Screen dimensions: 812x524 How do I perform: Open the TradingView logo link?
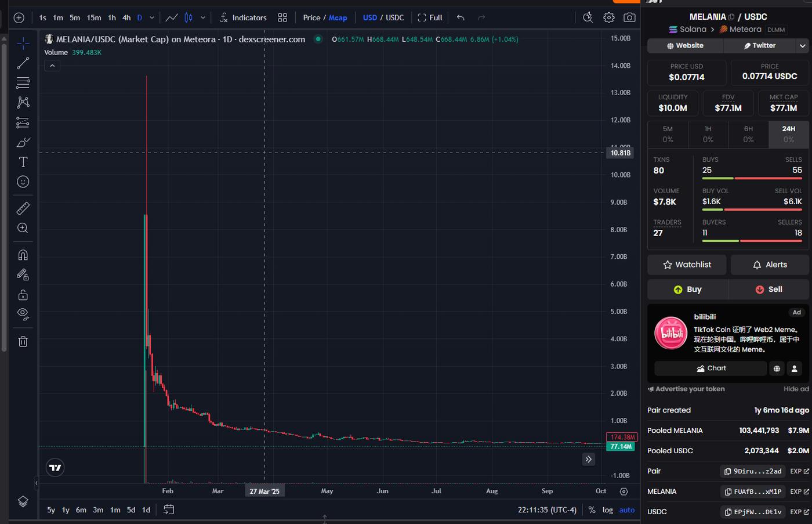coord(55,468)
